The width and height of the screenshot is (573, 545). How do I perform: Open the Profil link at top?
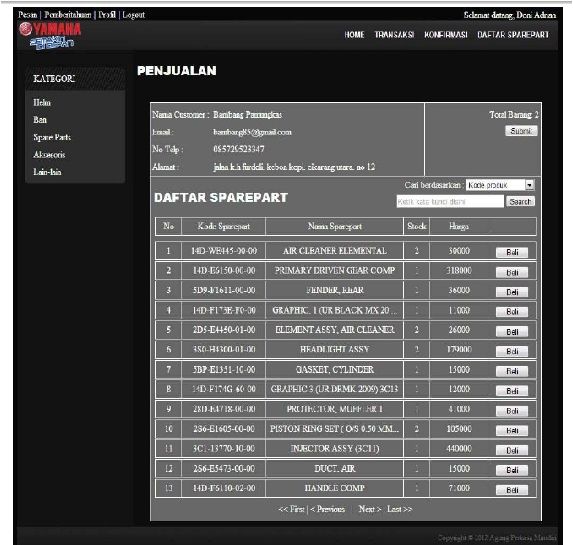[x=107, y=15]
